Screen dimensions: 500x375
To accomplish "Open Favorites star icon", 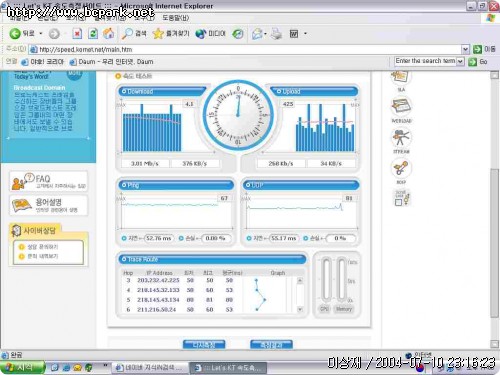I will (158, 33).
